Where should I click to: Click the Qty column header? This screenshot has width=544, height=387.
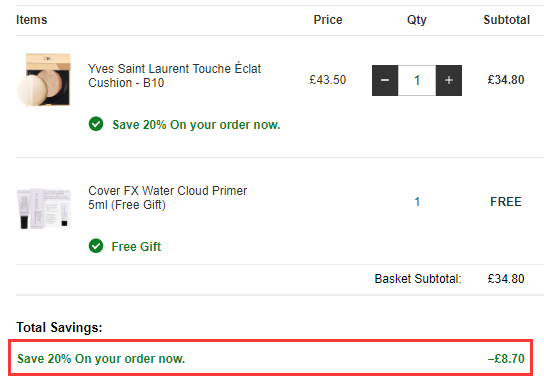click(417, 20)
